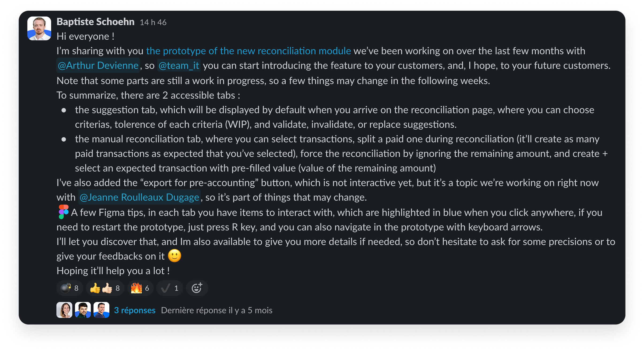Click the first replier's avatar (woman)
Screen dimensions: 644x351
click(x=64, y=310)
